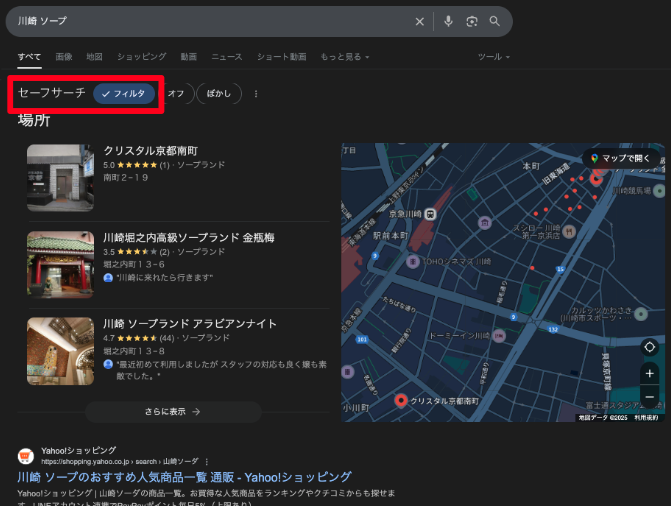
Task: Select the SafeSearch フィルタ option
Action: coord(124,94)
